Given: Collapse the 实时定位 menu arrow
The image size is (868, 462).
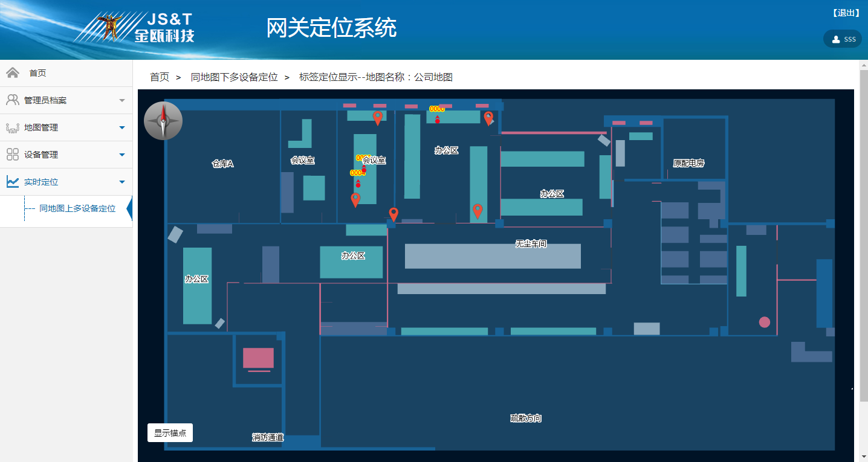Looking at the screenshot, I should (x=122, y=182).
